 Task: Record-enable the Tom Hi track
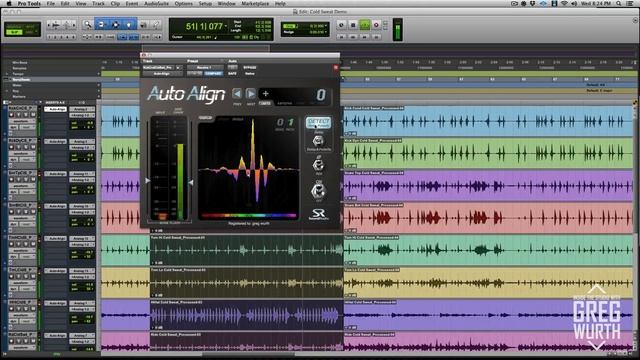tap(11, 244)
